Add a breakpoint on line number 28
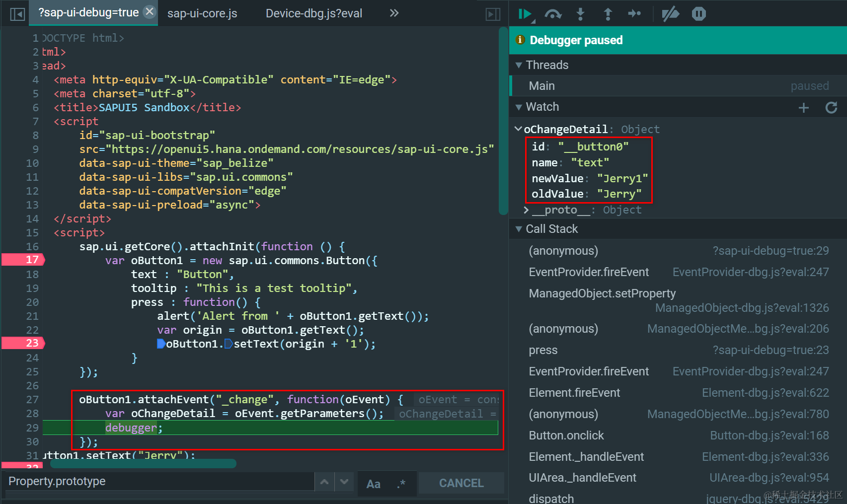Image resolution: width=847 pixels, height=504 pixels. click(32, 414)
